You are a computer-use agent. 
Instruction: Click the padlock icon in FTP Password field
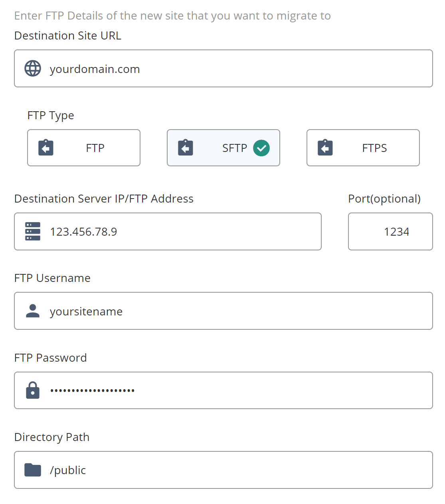tap(33, 390)
